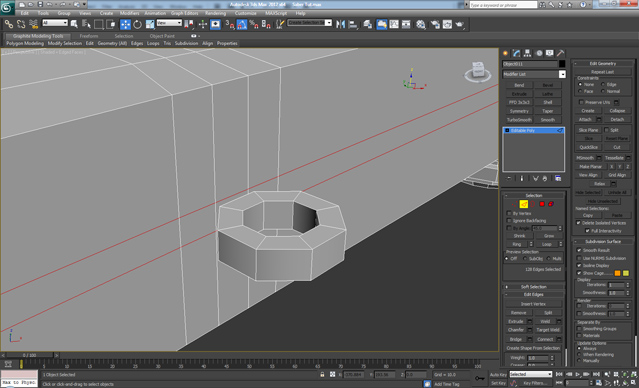Collapse the Edit Edges rollout
639x388 pixels.
(x=534, y=294)
